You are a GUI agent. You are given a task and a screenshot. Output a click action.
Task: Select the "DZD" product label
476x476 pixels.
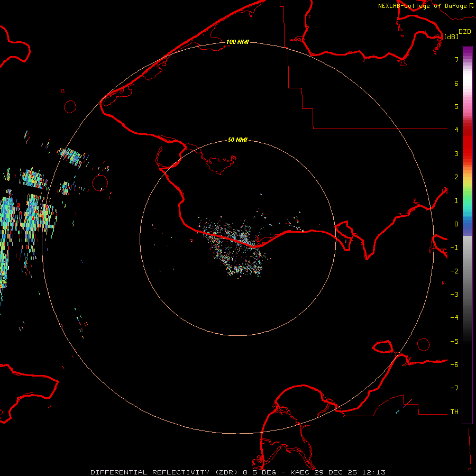click(x=465, y=32)
